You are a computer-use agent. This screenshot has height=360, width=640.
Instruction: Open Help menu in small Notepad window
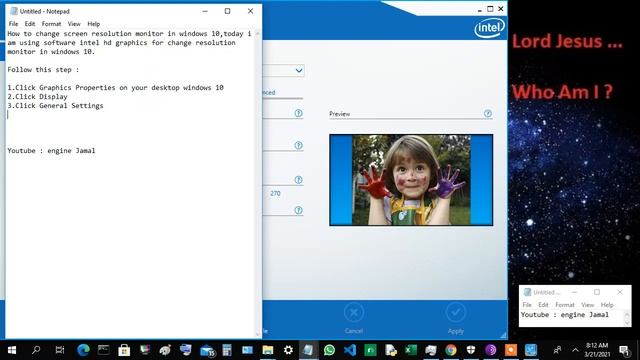point(607,304)
